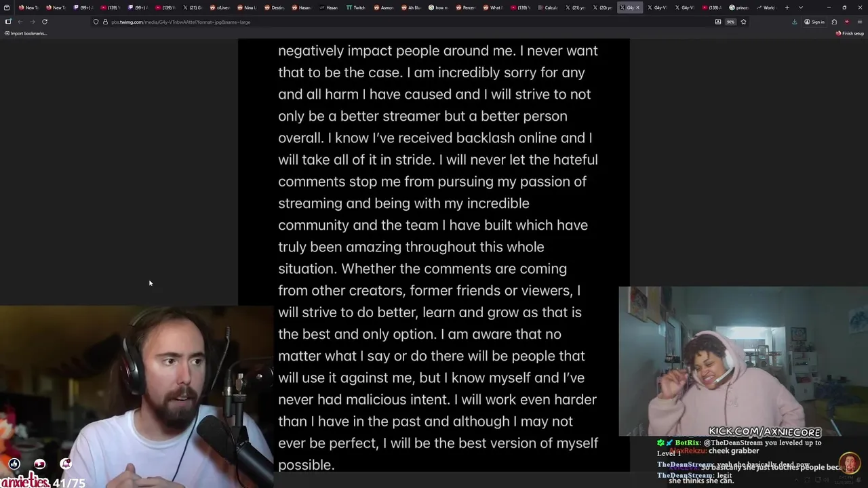Open the list all tabs dropdown
This screenshot has width=868, height=488.
(801, 7)
